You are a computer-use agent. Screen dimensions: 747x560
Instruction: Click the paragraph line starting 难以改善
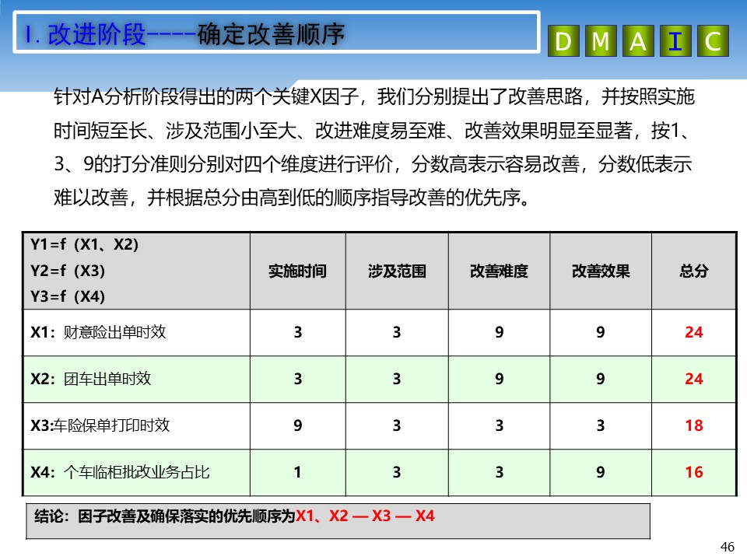[x=292, y=197]
